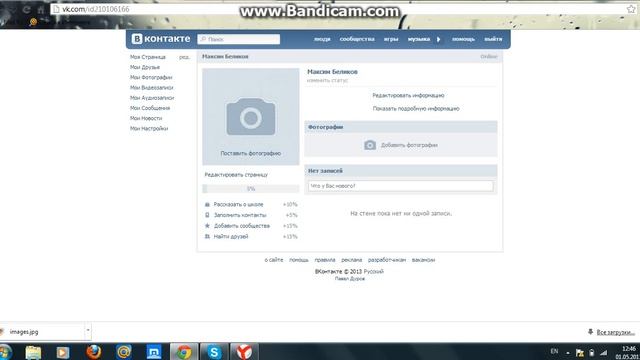Open the игры header menu item
The image size is (640, 360).
(x=391, y=39)
